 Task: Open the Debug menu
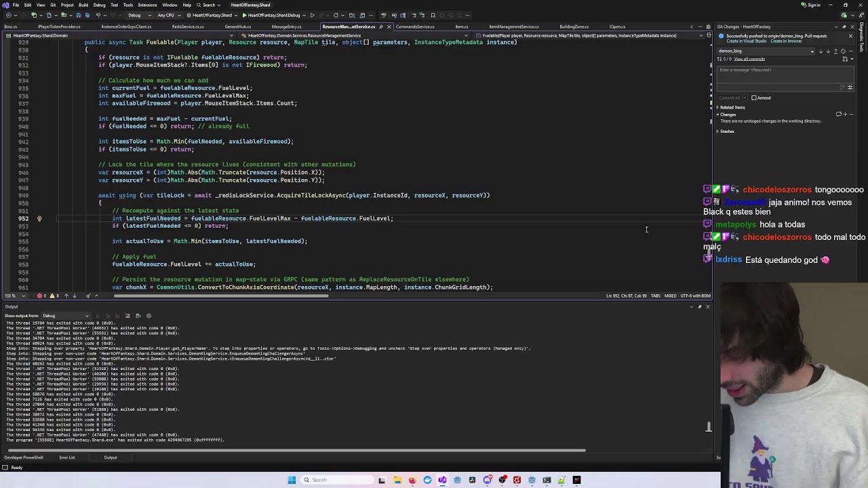click(99, 5)
